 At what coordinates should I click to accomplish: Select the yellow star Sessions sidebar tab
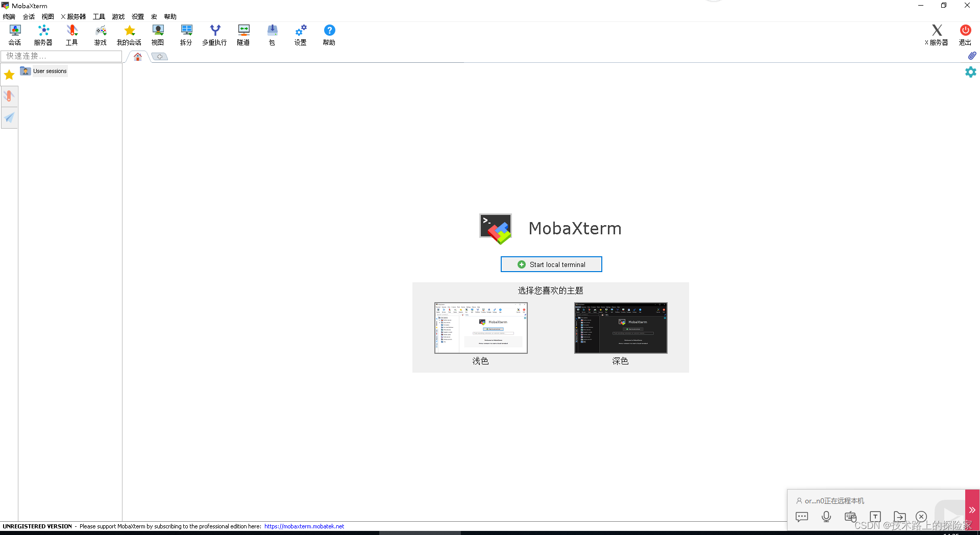coord(9,76)
